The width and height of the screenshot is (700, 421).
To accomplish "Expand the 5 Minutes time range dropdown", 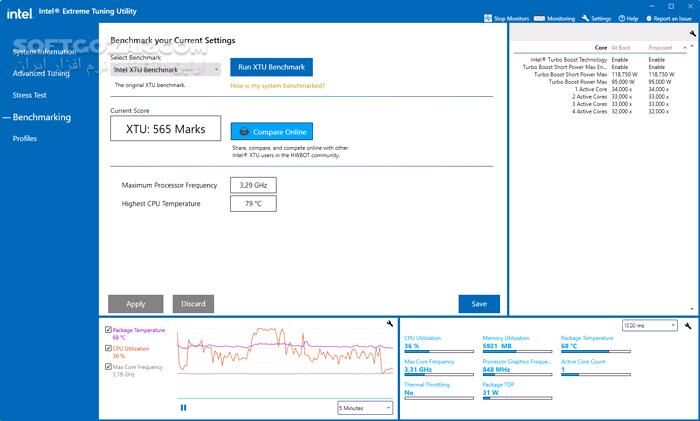I will point(364,407).
